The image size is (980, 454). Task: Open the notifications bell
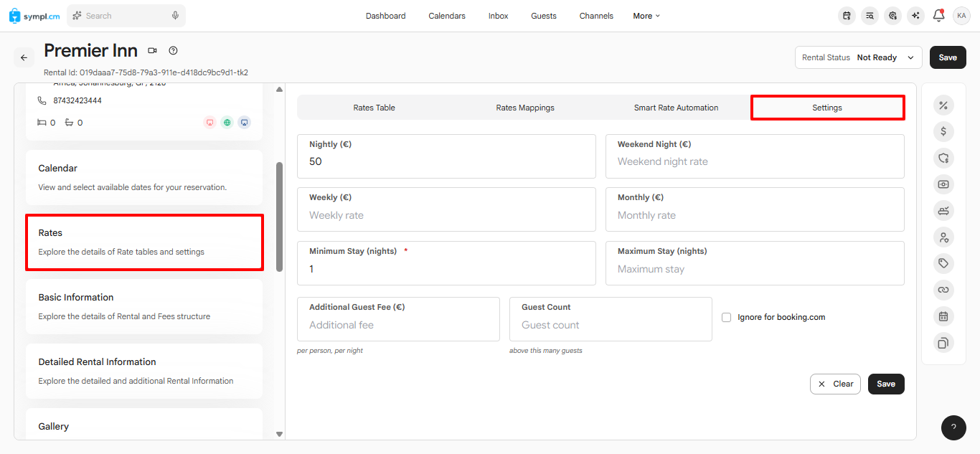(x=938, y=15)
